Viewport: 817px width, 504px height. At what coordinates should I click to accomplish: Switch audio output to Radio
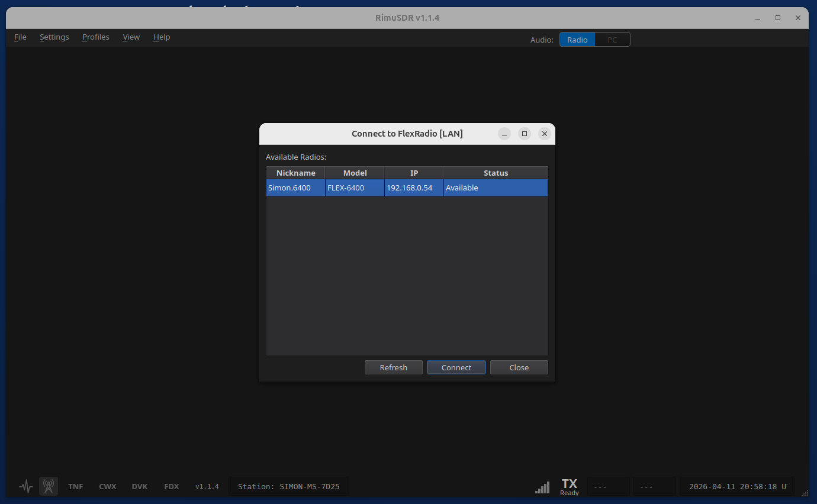(577, 40)
